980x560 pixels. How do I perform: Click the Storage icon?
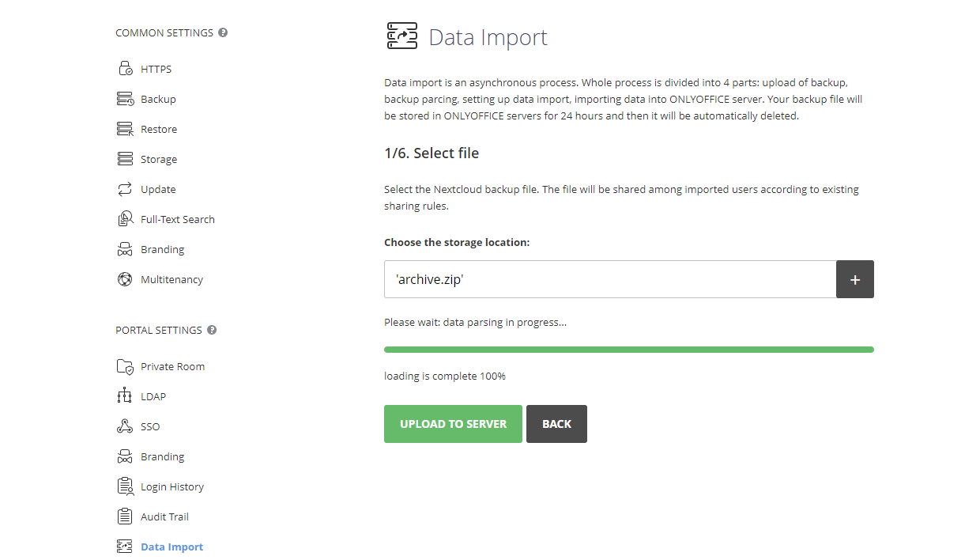pos(125,158)
